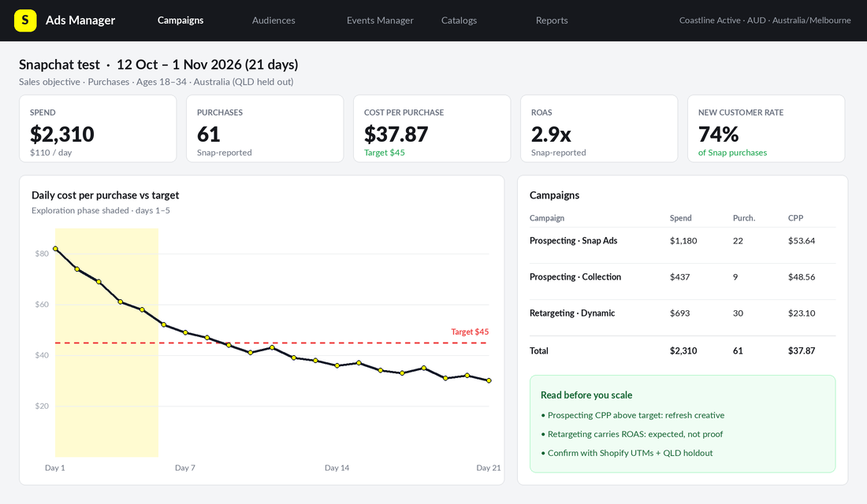Viewport: 867px width, 504px height.
Task: Click the Spend column header
Action: pos(681,217)
